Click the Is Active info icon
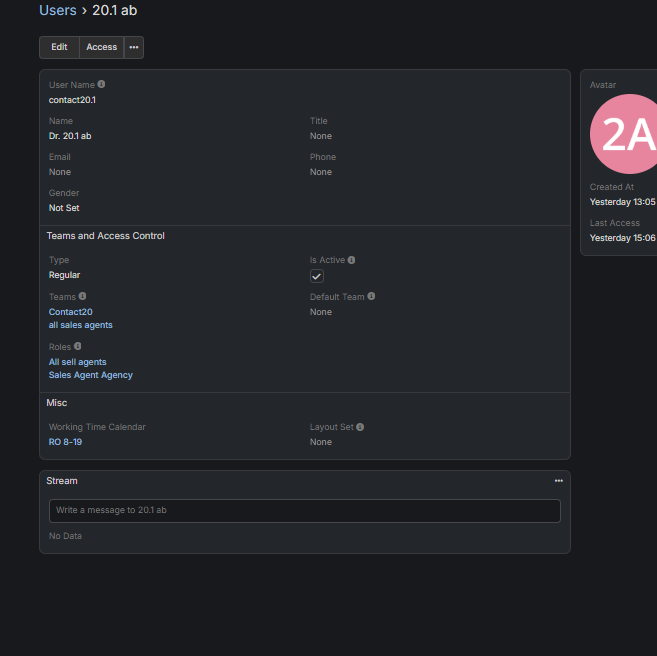The width and height of the screenshot is (657, 656). [352, 260]
